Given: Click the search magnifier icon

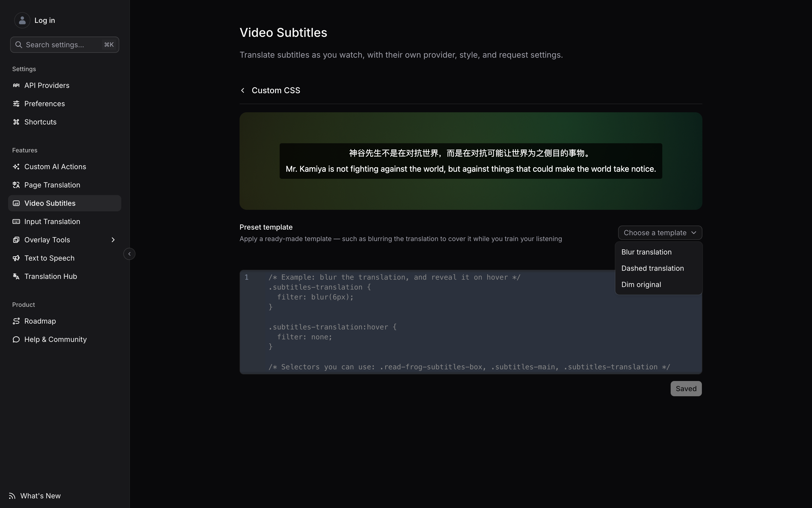Looking at the screenshot, I should pos(19,45).
